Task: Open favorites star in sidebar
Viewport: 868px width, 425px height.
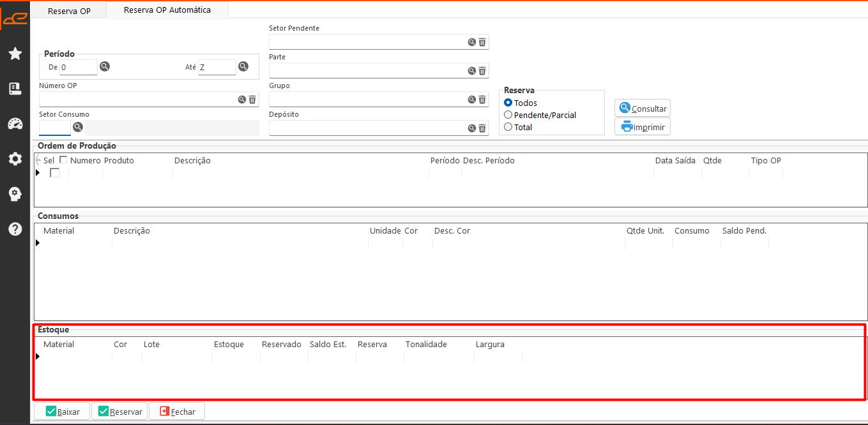Action: point(15,54)
